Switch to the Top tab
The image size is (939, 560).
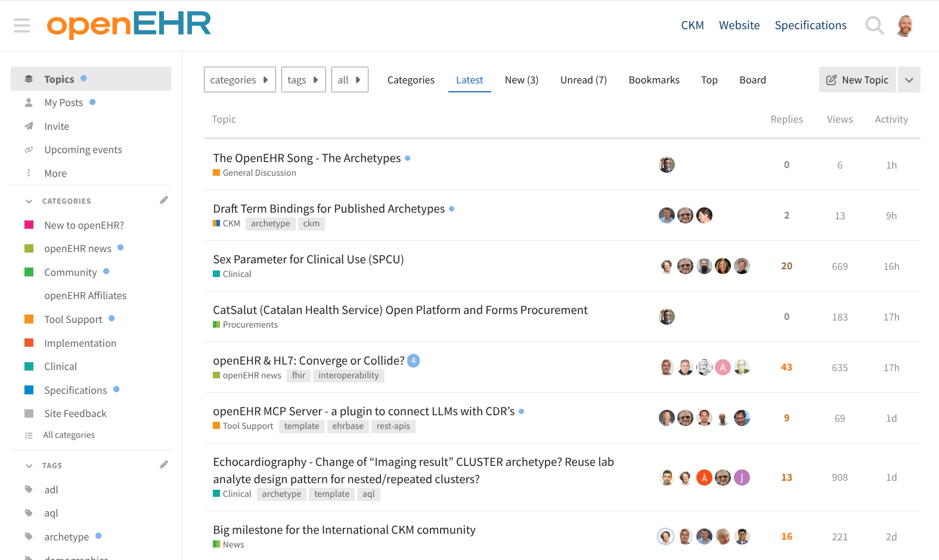[709, 80]
